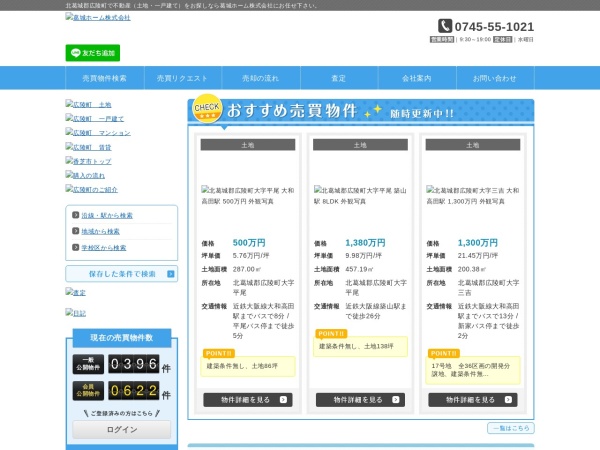Image resolution: width=600 pixels, height=450 pixels.
Task: Click the LINE 友だち追加 button
Action: pos(93,53)
